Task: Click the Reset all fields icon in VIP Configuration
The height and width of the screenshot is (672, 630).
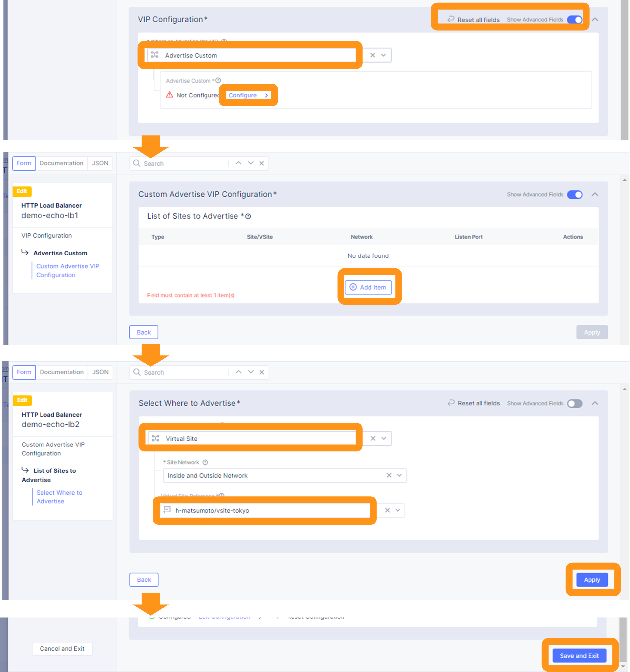Action: tap(451, 20)
